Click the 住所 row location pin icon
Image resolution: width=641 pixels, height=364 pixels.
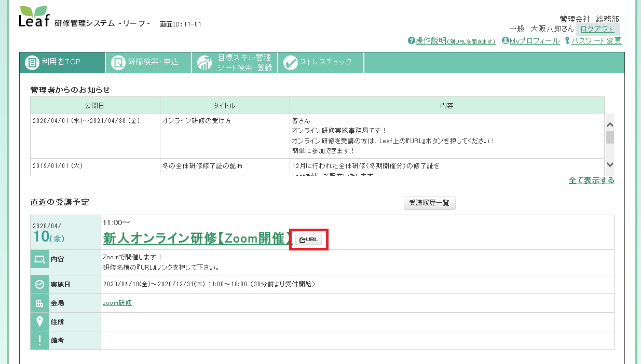39,322
